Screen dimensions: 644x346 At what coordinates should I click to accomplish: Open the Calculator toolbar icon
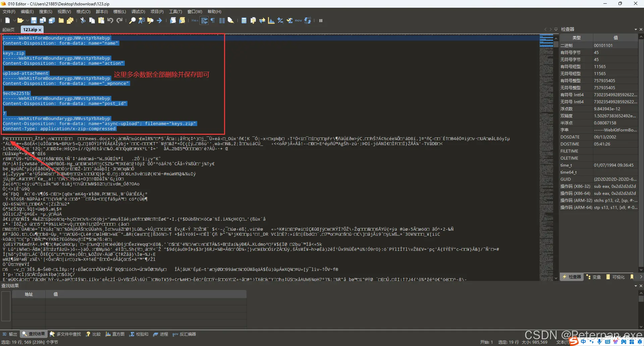[244, 20]
